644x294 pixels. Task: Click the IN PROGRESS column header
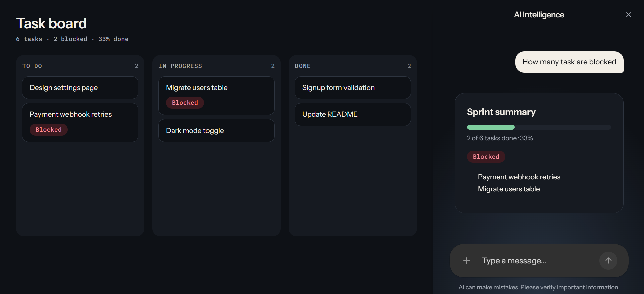[180, 66]
